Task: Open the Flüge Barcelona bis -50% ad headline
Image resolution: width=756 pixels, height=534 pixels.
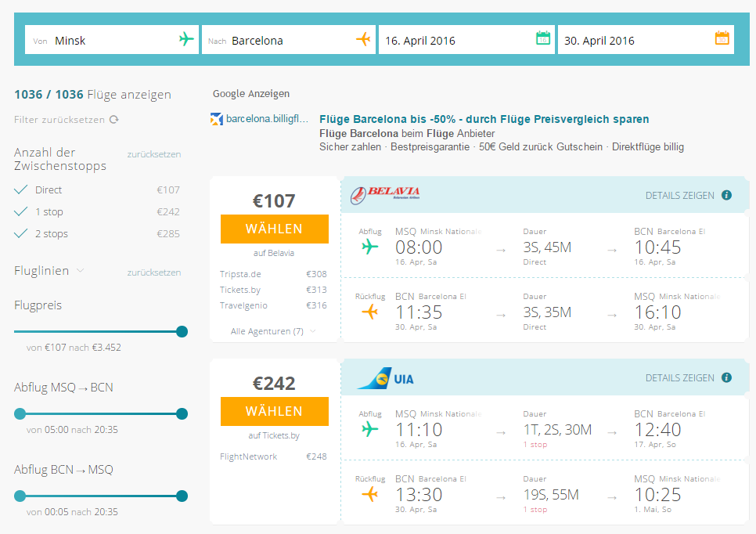Action: pyautogui.click(x=484, y=119)
